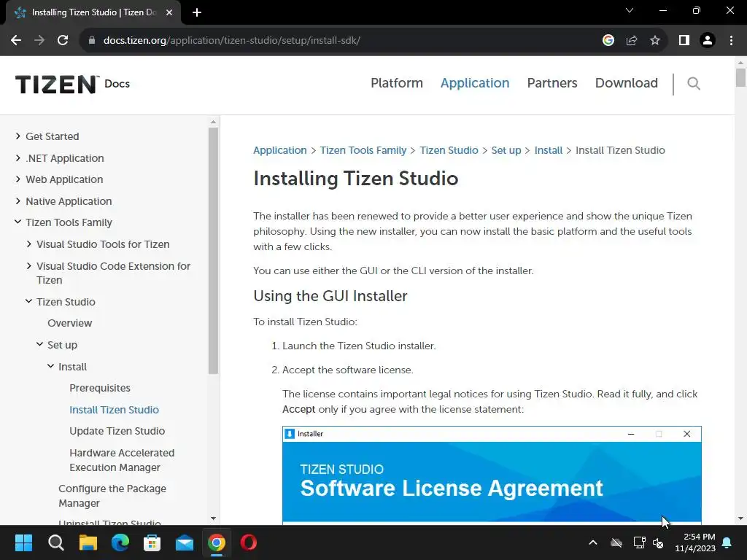747x560 pixels.
Task: Open the Google icon in address bar
Action: tap(608, 41)
